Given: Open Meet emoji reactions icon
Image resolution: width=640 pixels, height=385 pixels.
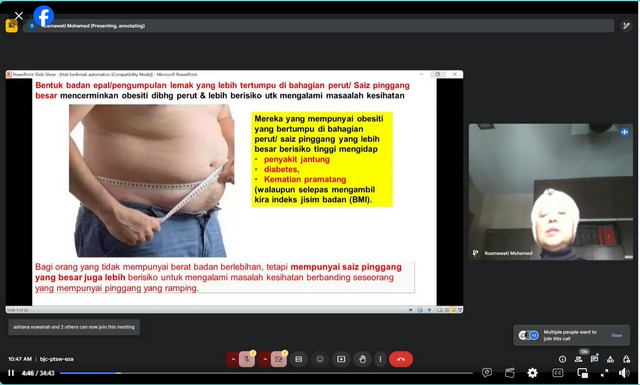Looking at the screenshot, I should pyautogui.click(x=320, y=359).
